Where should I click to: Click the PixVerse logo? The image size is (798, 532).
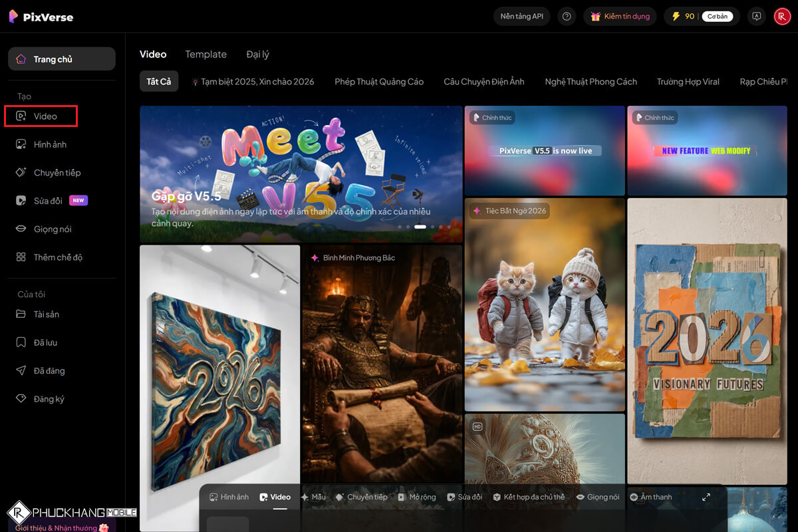[x=41, y=17]
